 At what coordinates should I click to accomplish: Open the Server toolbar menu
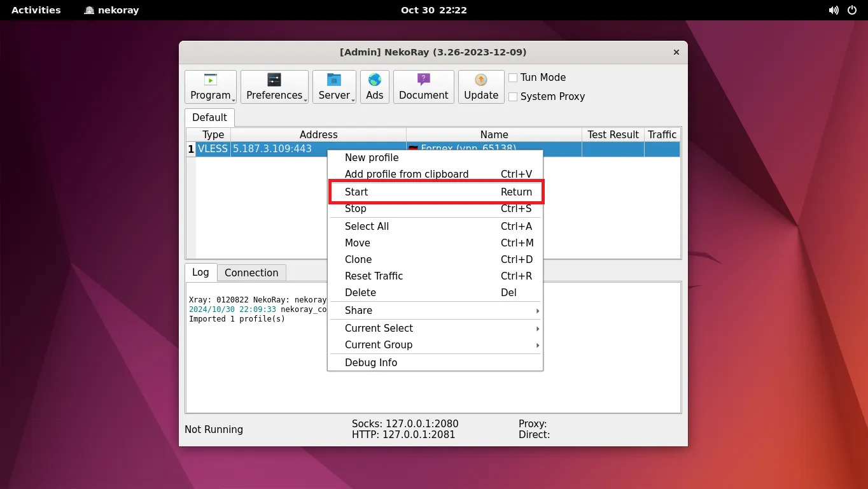click(334, 87)
